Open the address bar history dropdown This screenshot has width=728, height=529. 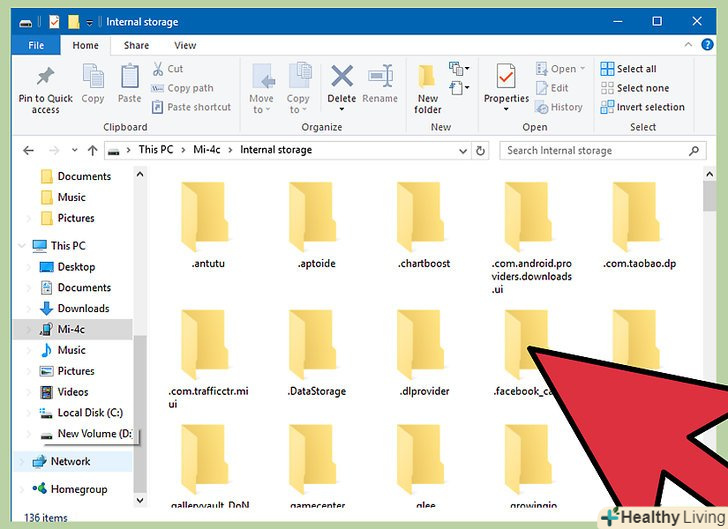click(462, 150)
